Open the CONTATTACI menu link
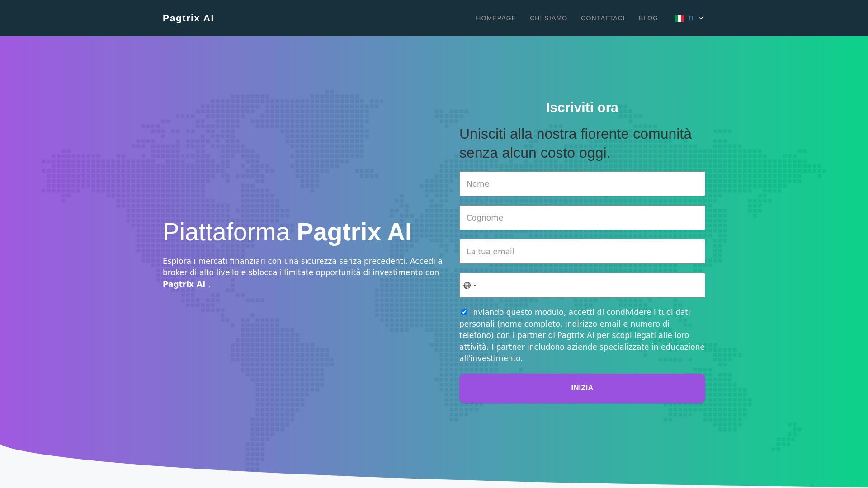 tap(603, 18)
